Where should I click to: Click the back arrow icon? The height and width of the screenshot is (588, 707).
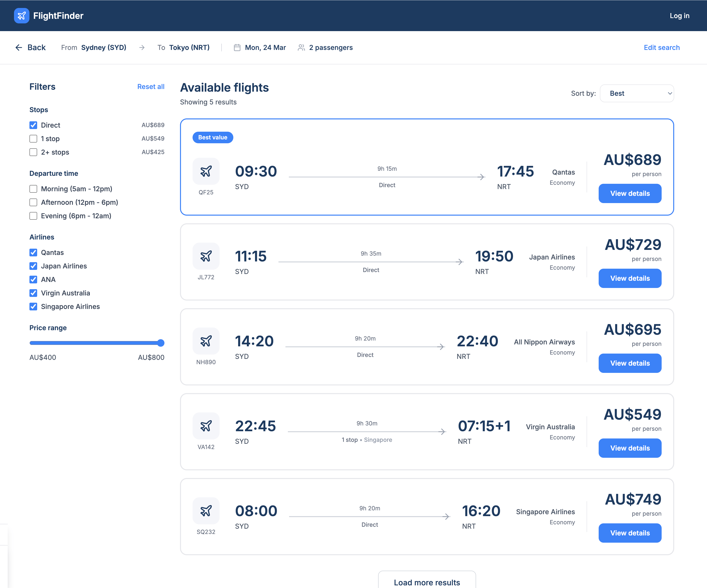19,48
